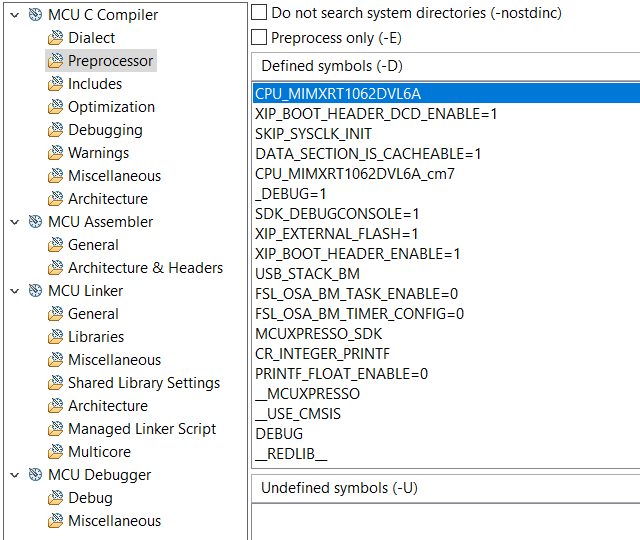Click the MCU Debugger gear icon
This screenshot has height=540, width=640.
tap(35, 475)
